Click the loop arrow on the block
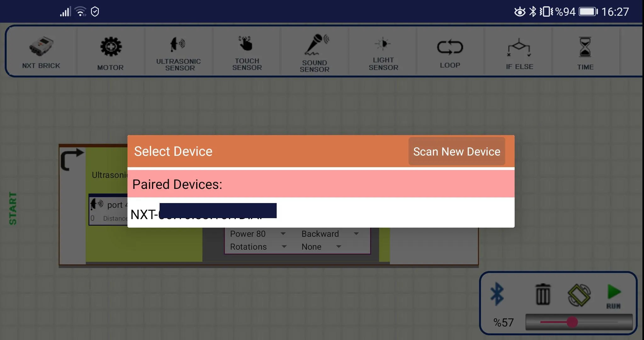644x340 pixels. [x=72, y=159]
